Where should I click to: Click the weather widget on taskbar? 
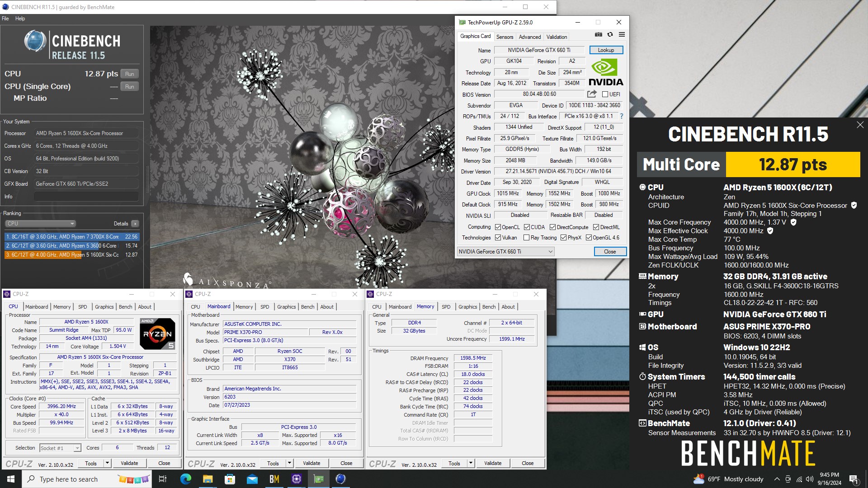click(x=728, y=479)
